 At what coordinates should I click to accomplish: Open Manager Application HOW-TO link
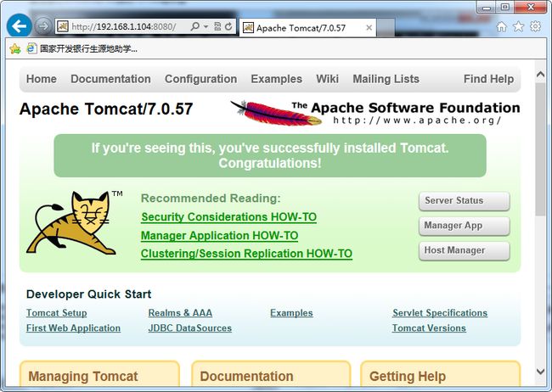click(219, 235)
